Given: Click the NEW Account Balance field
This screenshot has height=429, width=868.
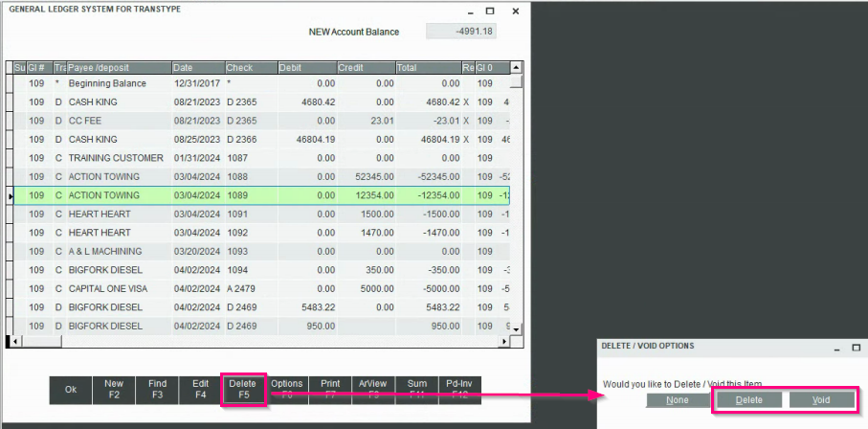Looking at the screenshot, I should tap(462, 32).
